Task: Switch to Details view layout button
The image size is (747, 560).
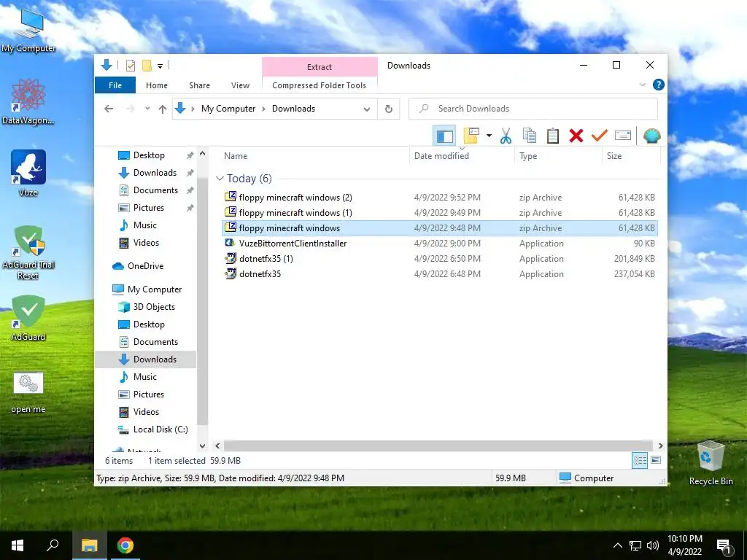Action: [x=640, y=460]
